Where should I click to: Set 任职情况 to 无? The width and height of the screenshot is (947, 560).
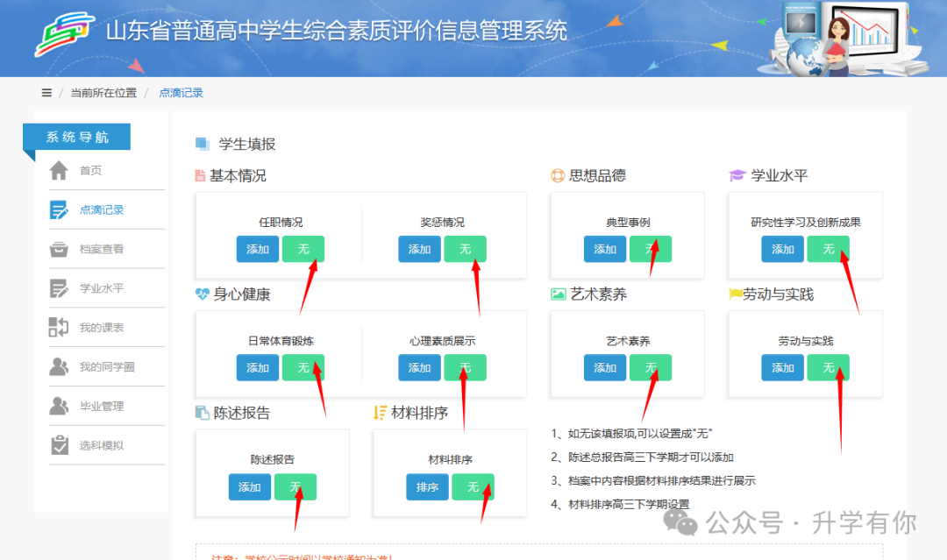click(x=303, y=249)
